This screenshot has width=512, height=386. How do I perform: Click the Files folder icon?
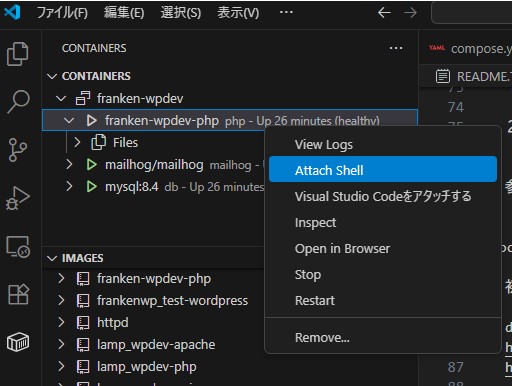pos(99,142)
